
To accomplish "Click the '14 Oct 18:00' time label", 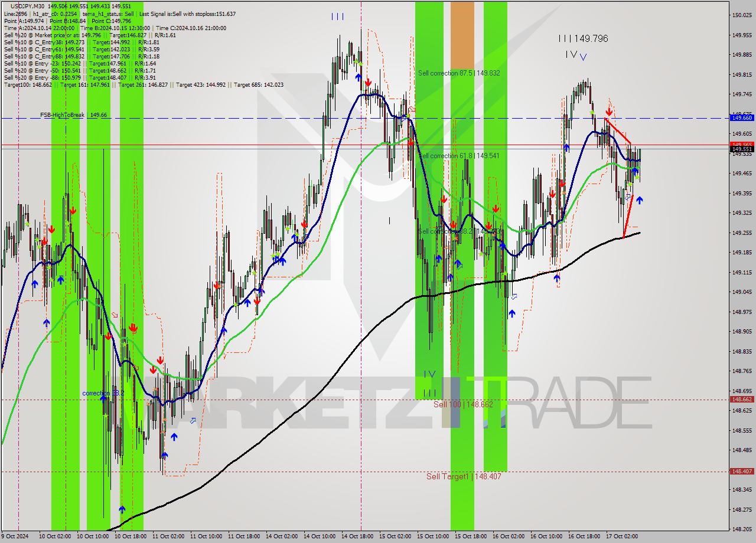I will pos(357,537).
